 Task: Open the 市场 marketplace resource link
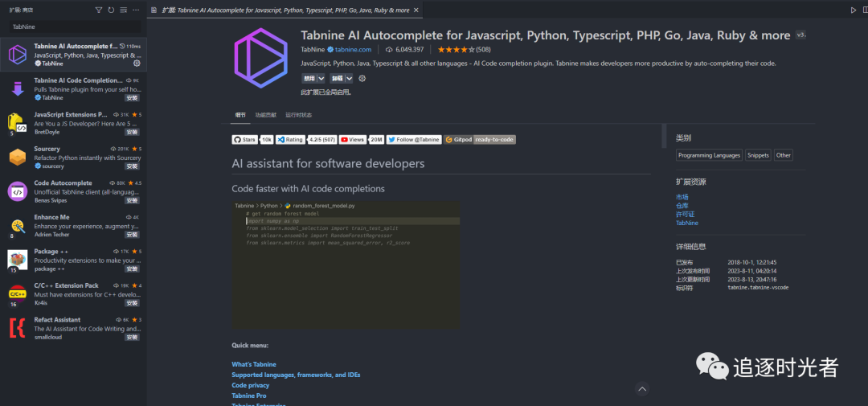tap(682, 197)
